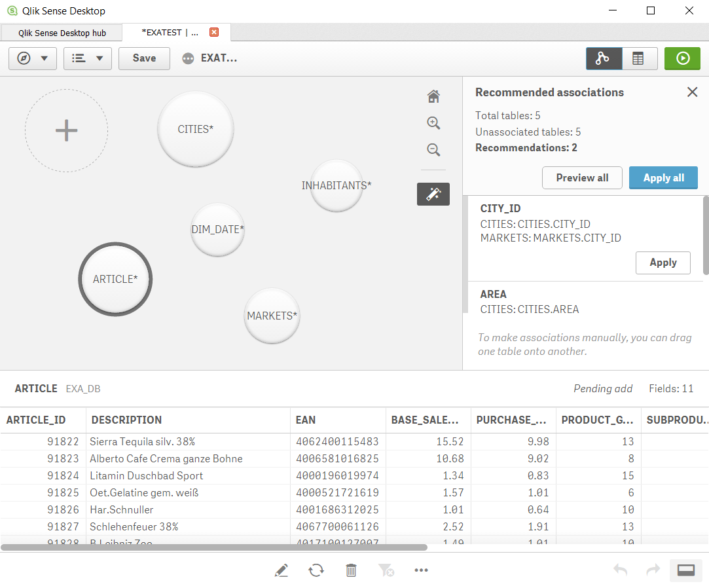709x588 pixels.
Task: Reload table using the refresh icon
Action: click(316, 570)
